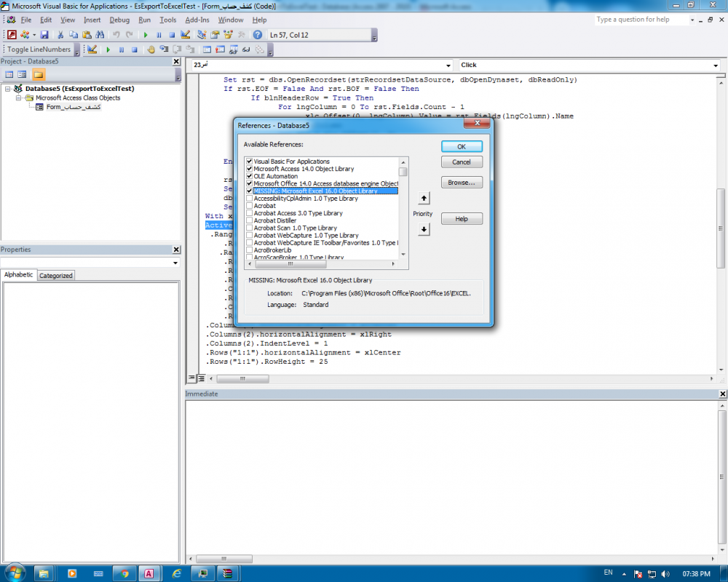Uncheck Microsoft Access 14.0 Object Library
The height and width of the screenshot is (582, 728).
tap(249, 169)
